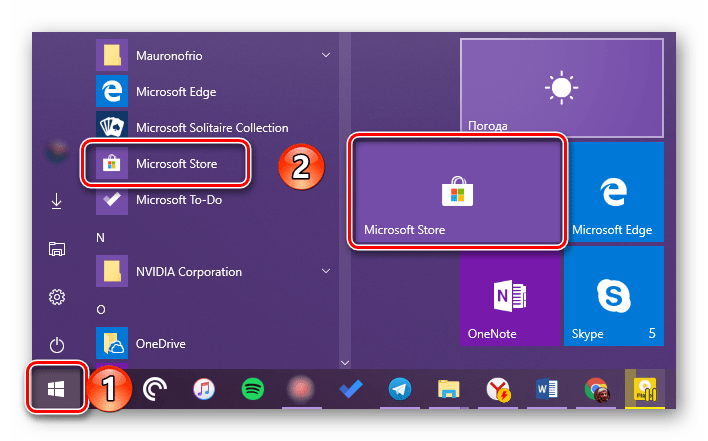Image resolution: width=708 pixels, height=441 pixels.
Task: Open the blurred red taskbar app
Action: click(x=301, y=389)
